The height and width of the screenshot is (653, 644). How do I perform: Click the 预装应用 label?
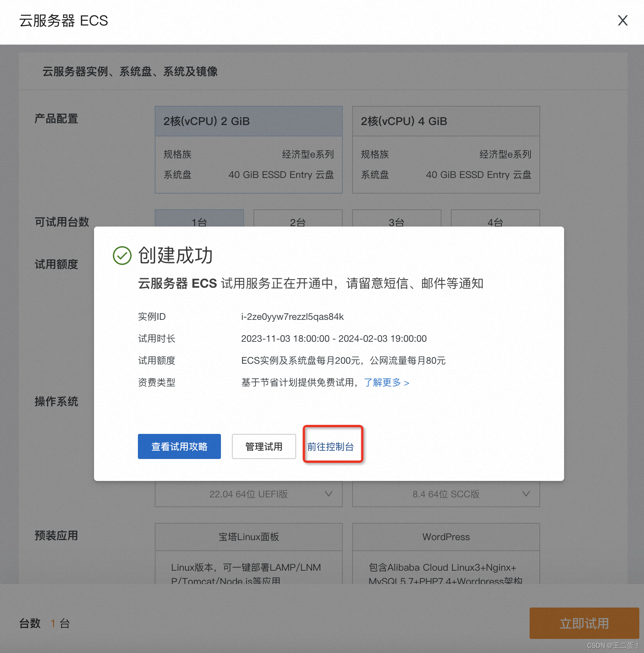click(56, 535)
